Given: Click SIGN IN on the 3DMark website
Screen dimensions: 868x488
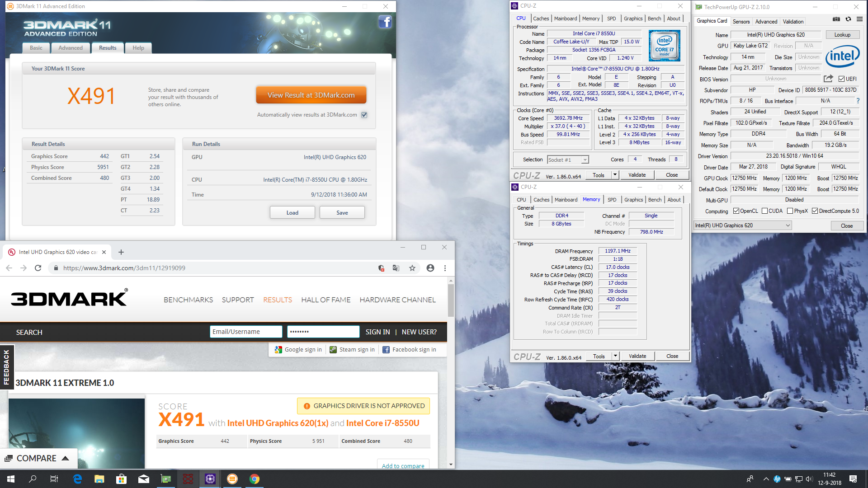Looking at the screenshot, I should point(377,332).
